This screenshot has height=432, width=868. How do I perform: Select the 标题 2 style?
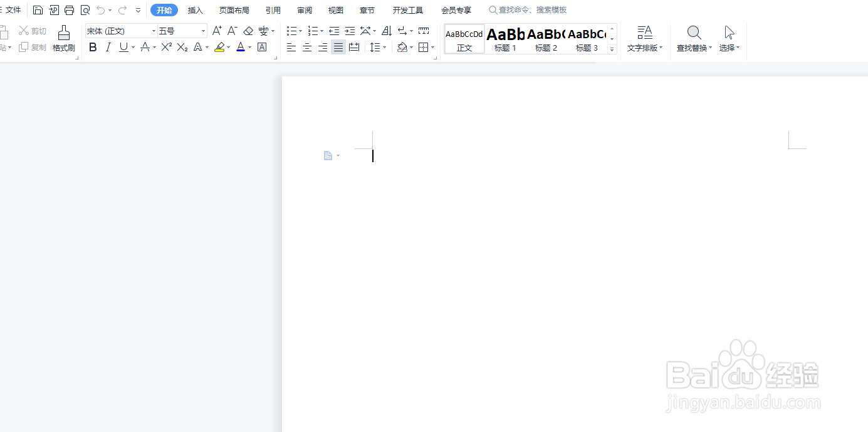546,39
